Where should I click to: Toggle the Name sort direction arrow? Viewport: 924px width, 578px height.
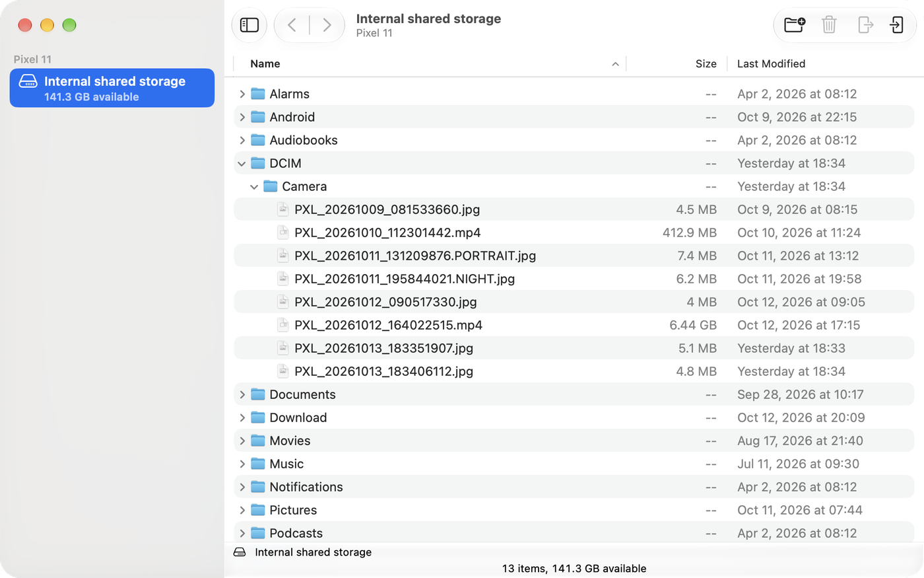615,64
